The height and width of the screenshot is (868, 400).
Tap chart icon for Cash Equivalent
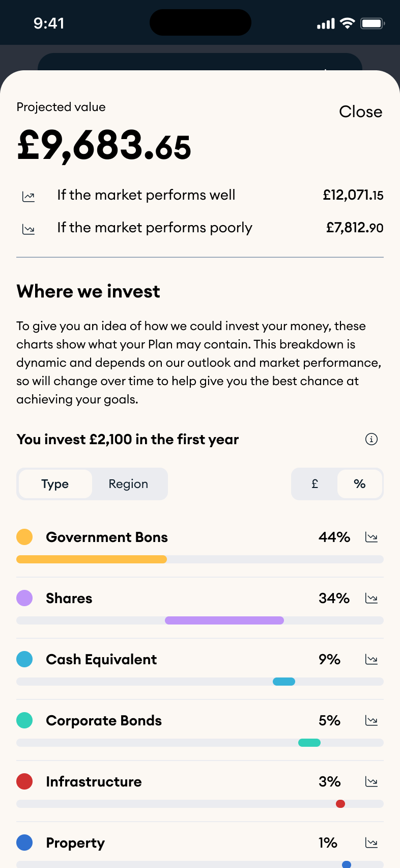click(x=372, y=660)
